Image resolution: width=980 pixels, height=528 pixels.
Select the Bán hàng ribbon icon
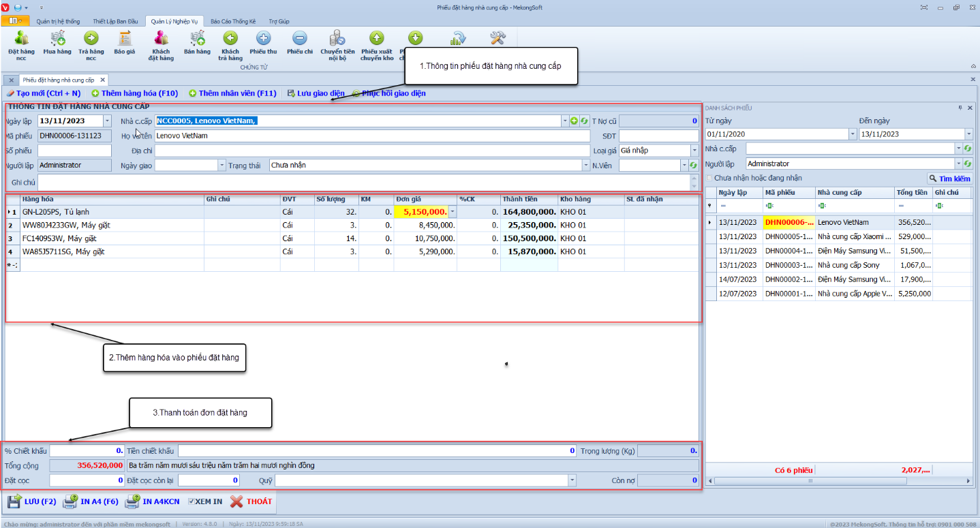[197, 42]
